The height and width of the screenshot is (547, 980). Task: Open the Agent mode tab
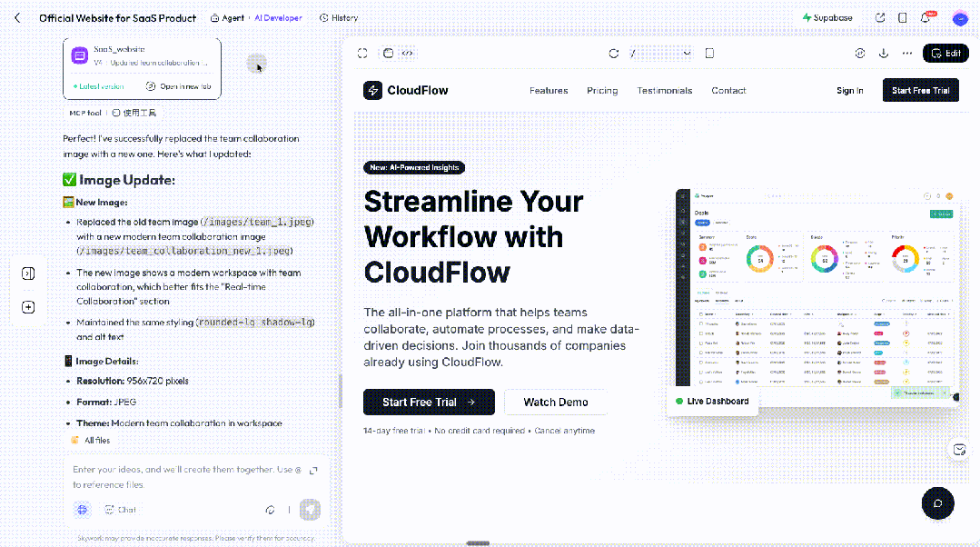pos(227,18)
